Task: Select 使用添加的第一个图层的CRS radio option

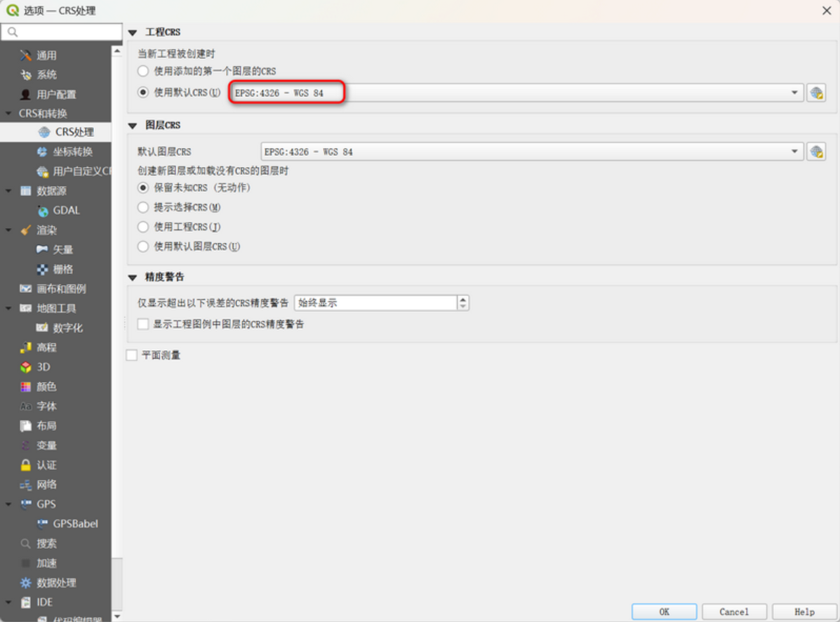Action: click(x=143, y=71)
